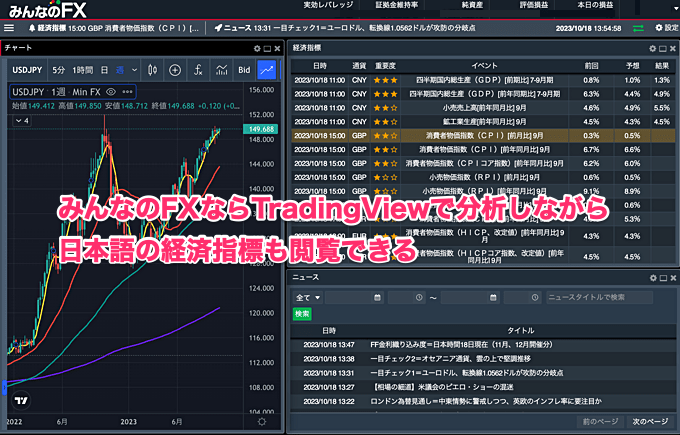Open calendar icon of news end date
This screenshot has height=435, width=680.
[x=493, y=298]
